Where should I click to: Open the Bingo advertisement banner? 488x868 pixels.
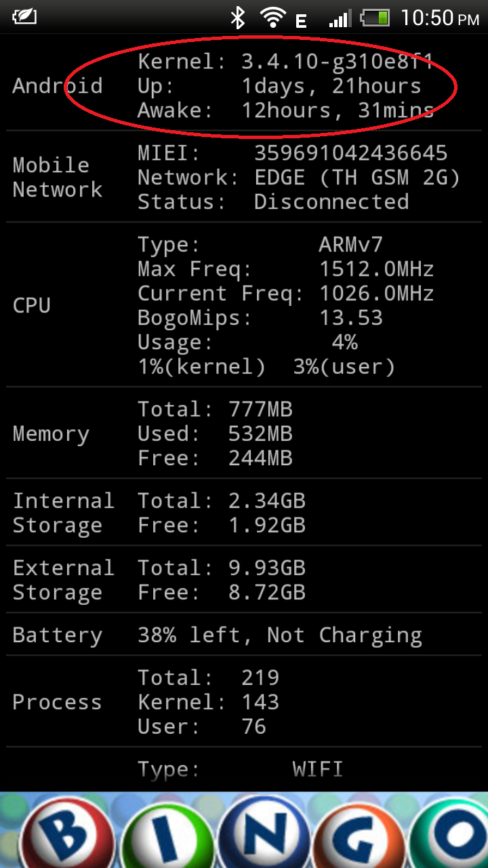pos(244,830)
